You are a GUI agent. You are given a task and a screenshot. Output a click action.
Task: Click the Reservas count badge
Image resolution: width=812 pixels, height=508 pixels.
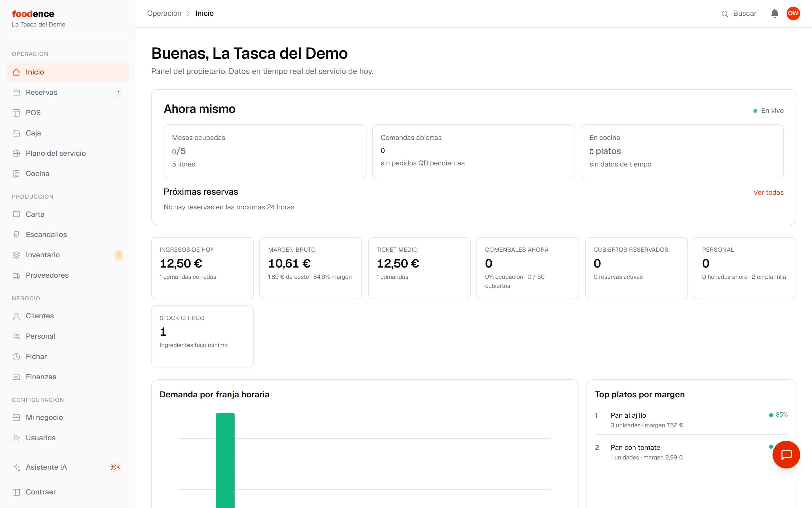pos(118,93)
